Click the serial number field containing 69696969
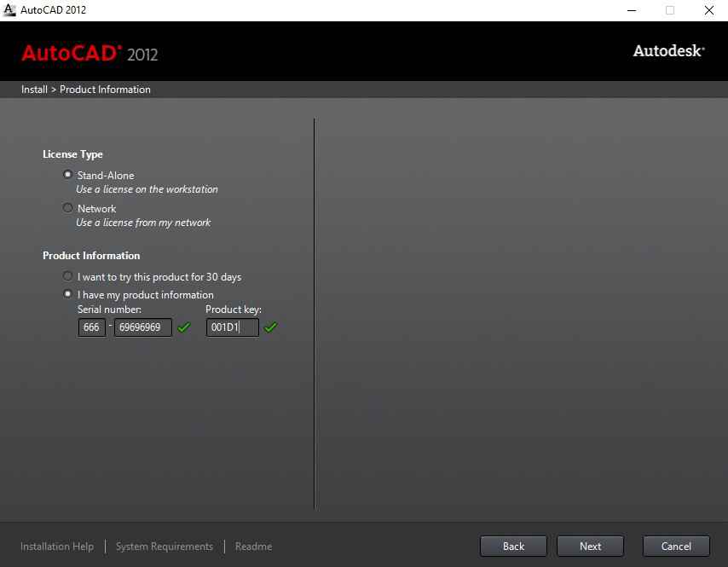 point(143,327)
